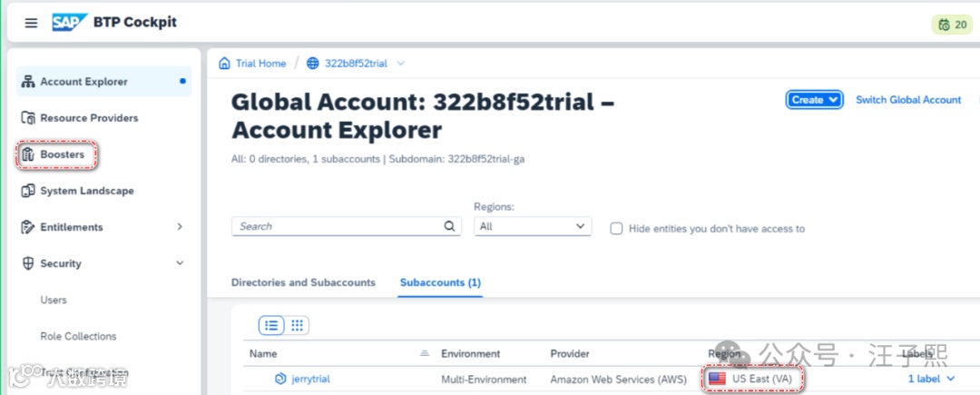Image resolution: width=980 pixels, height=395 pixels.
Task: Click the SAP logo
Action: (x=69, y=23)
